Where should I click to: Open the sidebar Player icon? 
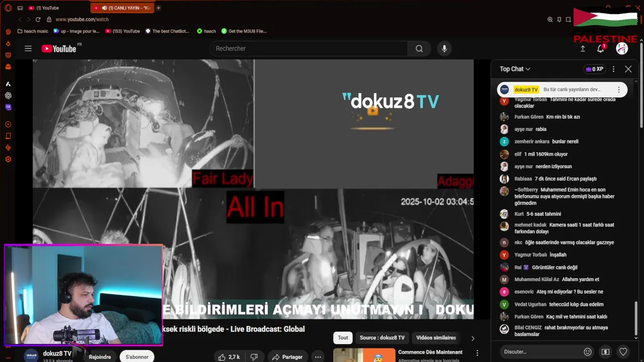point(8,125)
